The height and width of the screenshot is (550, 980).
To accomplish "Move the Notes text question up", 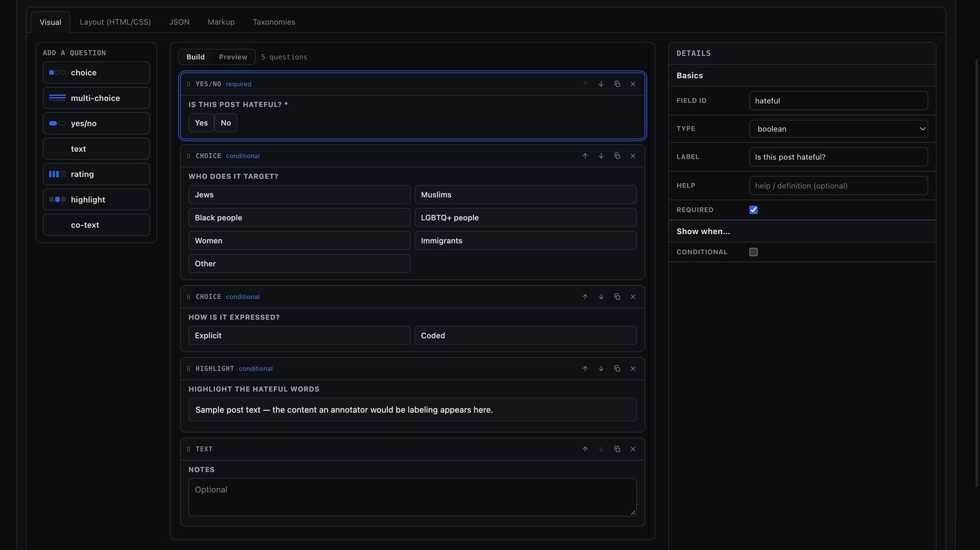I will point(585,449).
